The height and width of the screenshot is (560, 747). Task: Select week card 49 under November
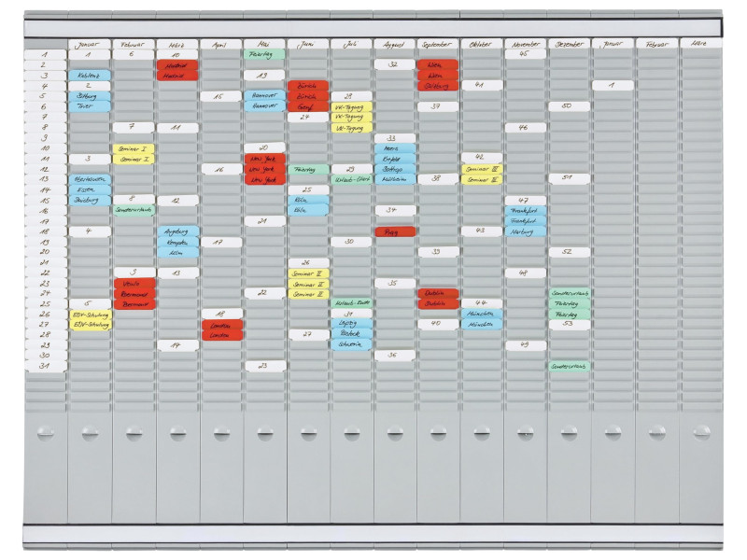tap(525, 344)
